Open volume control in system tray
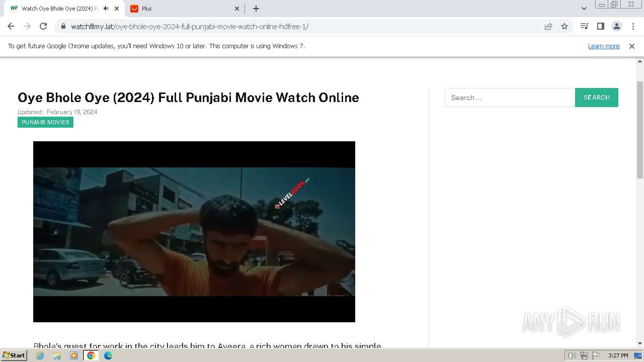The height and width of the screenshot is (362, 644). pyautogui.click(x=572, y=355)
